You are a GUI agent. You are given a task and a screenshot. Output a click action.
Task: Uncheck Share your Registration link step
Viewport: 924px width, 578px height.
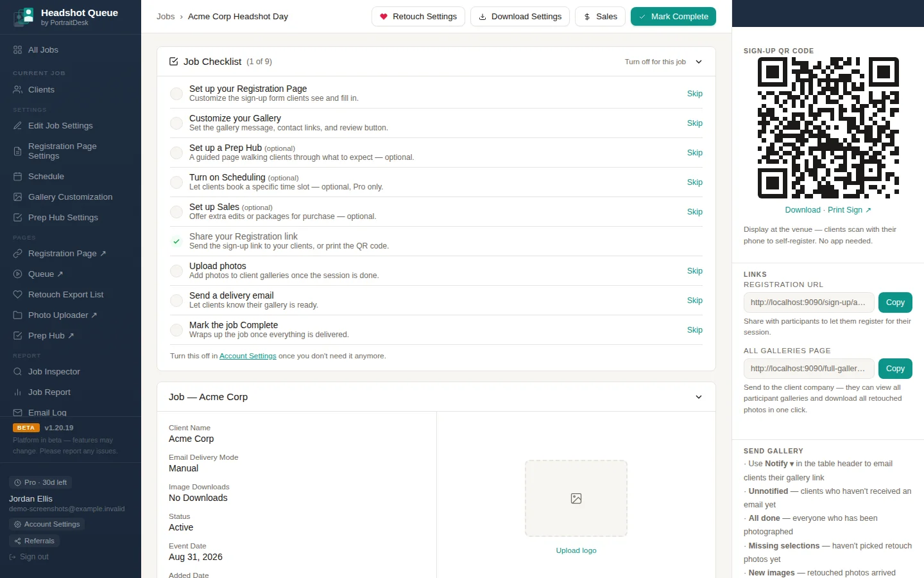[x=176, y=241]
